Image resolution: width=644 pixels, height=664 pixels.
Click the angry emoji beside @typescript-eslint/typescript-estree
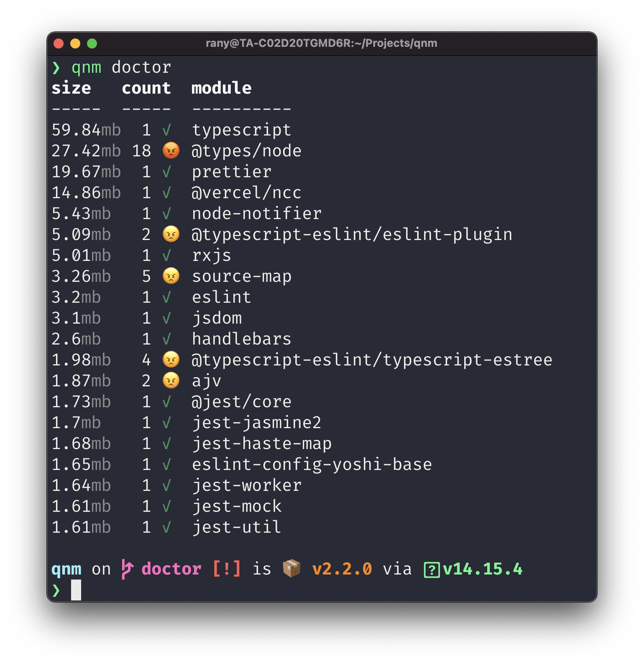tap(171, 360)
